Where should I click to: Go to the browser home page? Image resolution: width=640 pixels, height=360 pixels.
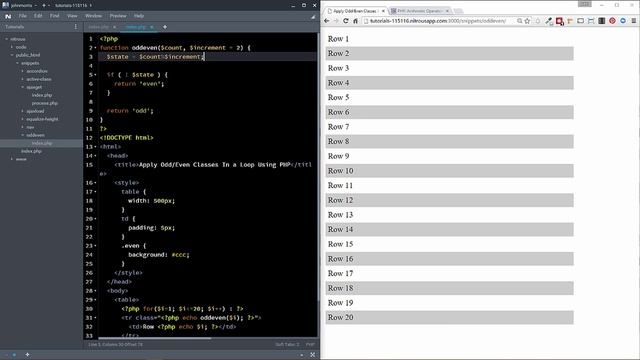(356, 21)
